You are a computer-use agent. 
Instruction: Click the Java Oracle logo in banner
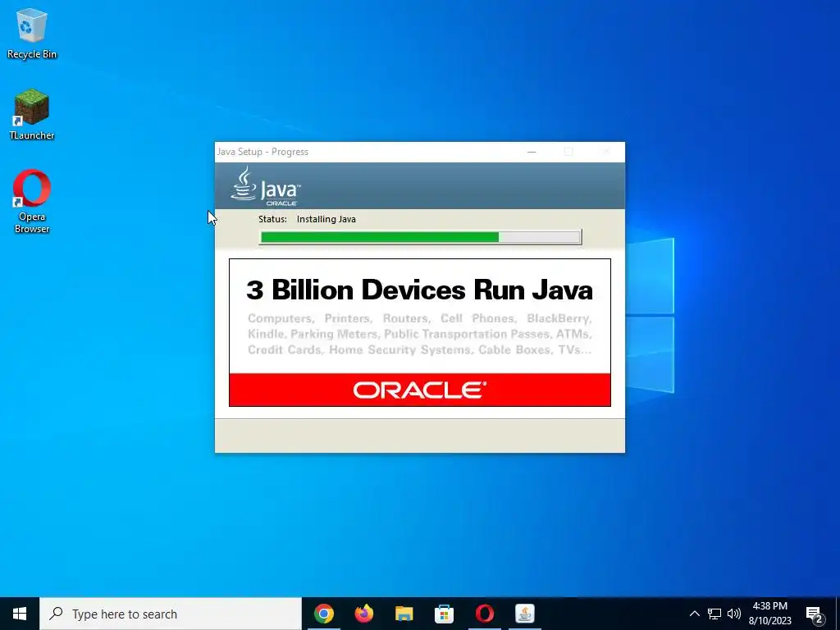coord(267,186)
